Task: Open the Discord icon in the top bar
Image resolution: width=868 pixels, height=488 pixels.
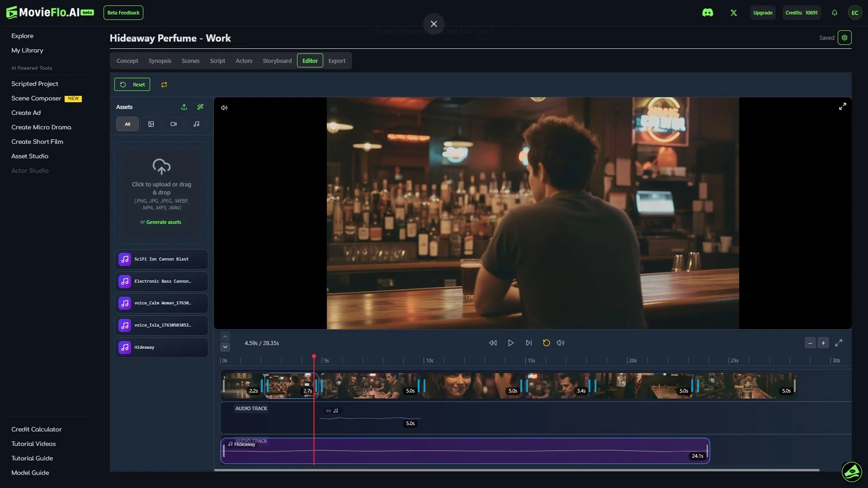Action: (x=708, y=12)
